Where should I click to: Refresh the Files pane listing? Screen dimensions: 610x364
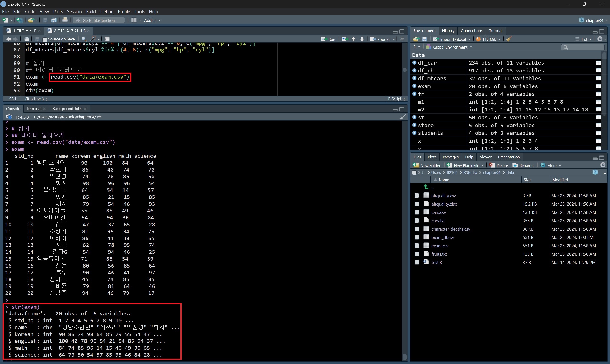(x=603, y=165)
